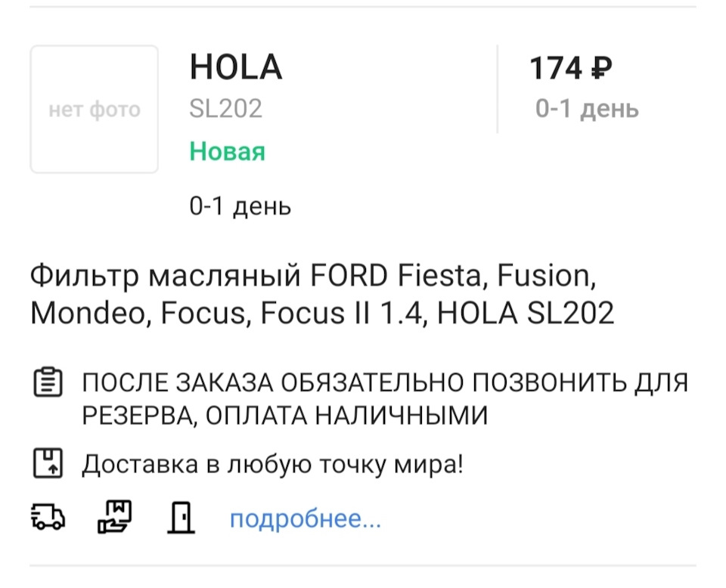Click the green Новая condition label

tap(228, 151)
